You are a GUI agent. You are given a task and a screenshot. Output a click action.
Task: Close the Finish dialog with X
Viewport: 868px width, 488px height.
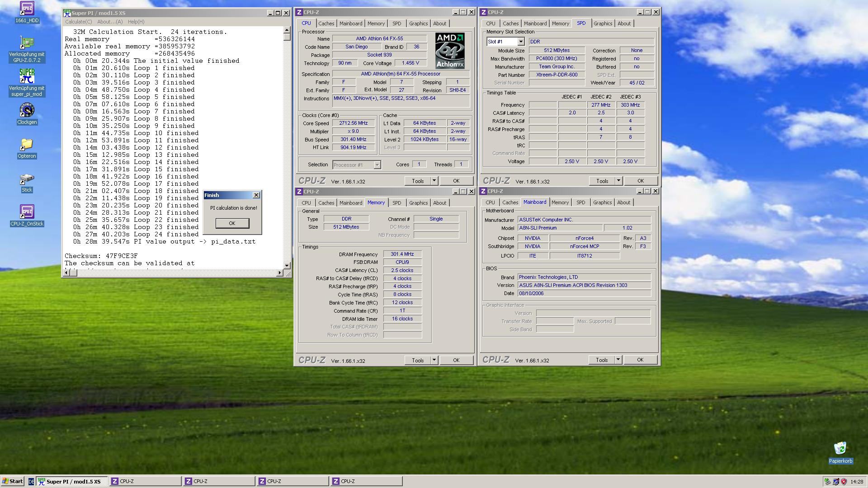coord(256,195)
